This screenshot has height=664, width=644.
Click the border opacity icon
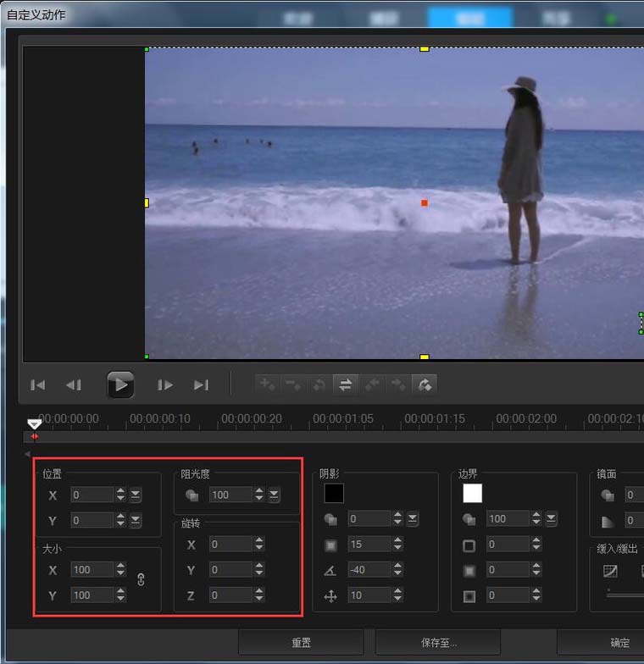coord(469,518)
